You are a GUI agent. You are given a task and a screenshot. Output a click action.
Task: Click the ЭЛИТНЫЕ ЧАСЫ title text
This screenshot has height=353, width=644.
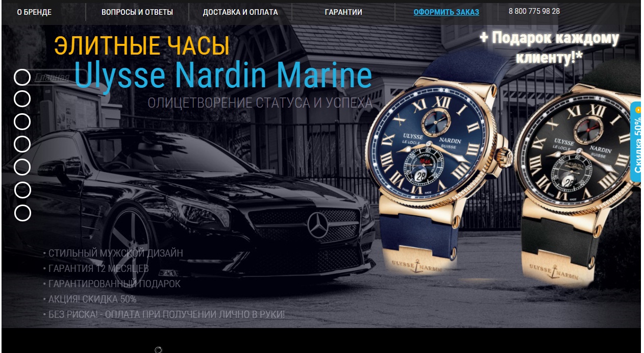click(x=142, y=46)
